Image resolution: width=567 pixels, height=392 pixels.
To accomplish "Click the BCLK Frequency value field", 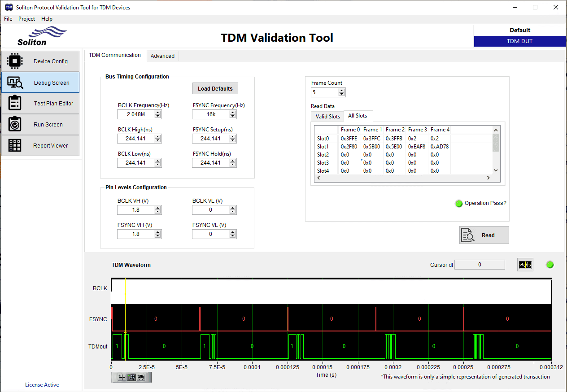I will coord(136,114).
